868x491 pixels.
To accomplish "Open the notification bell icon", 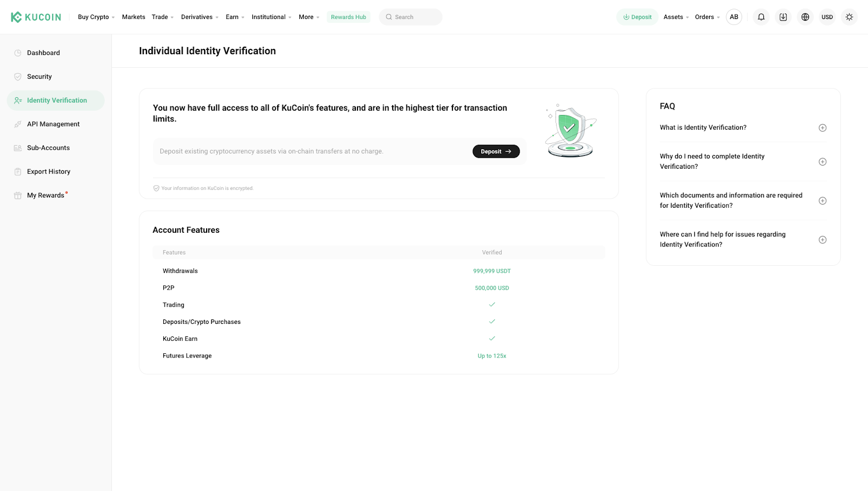I will [761, 17].
